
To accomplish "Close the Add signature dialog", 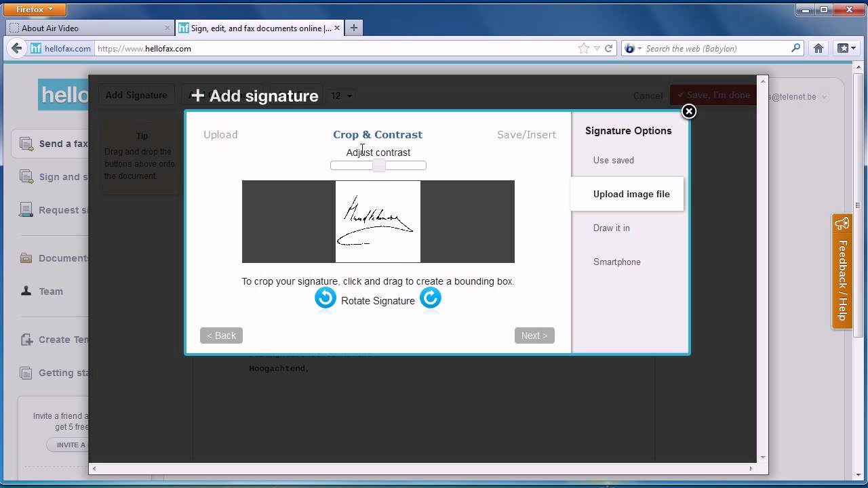I will (x=689, y=111).
